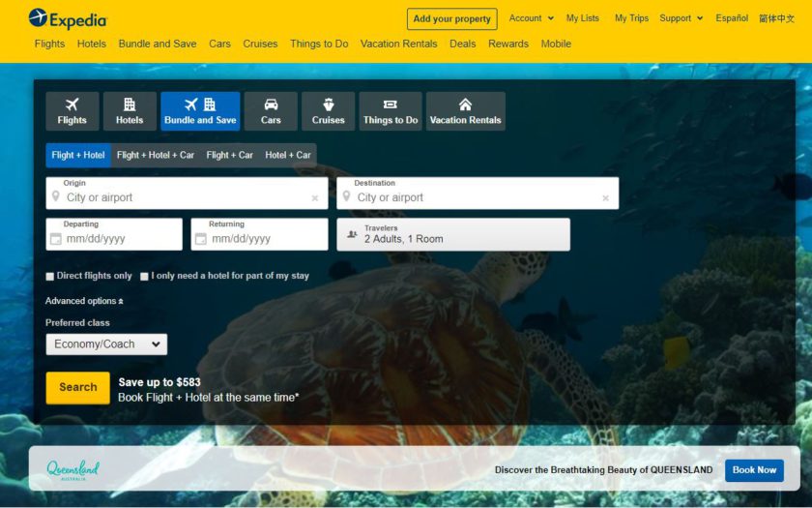Switch language to Chinese

(777, 18)
